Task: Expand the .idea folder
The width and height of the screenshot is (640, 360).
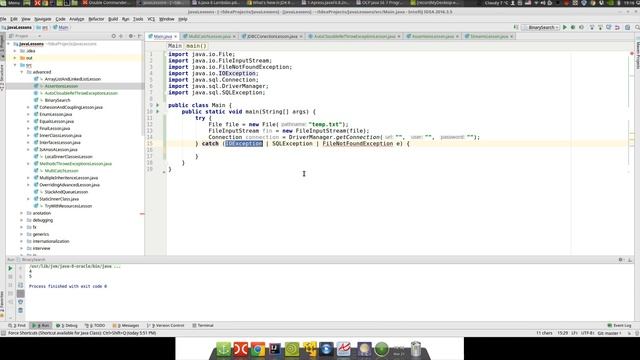Action: [x=15, y=51]
